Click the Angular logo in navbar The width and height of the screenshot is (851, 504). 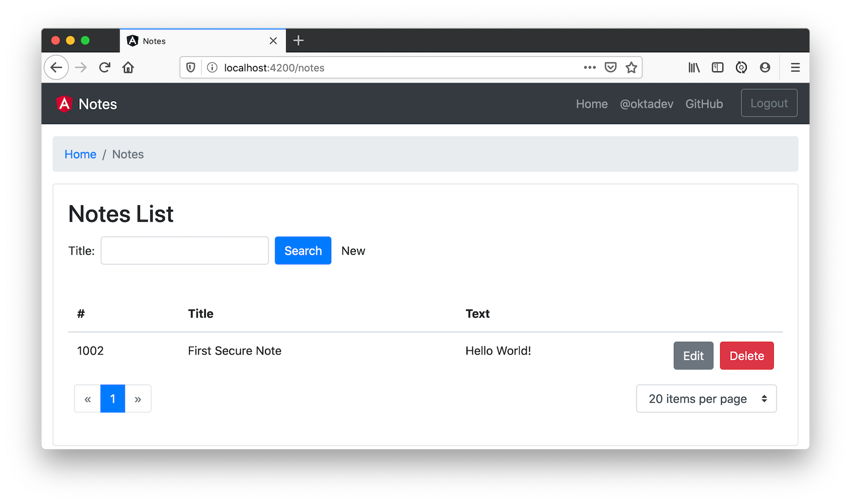tap(64, 104)
